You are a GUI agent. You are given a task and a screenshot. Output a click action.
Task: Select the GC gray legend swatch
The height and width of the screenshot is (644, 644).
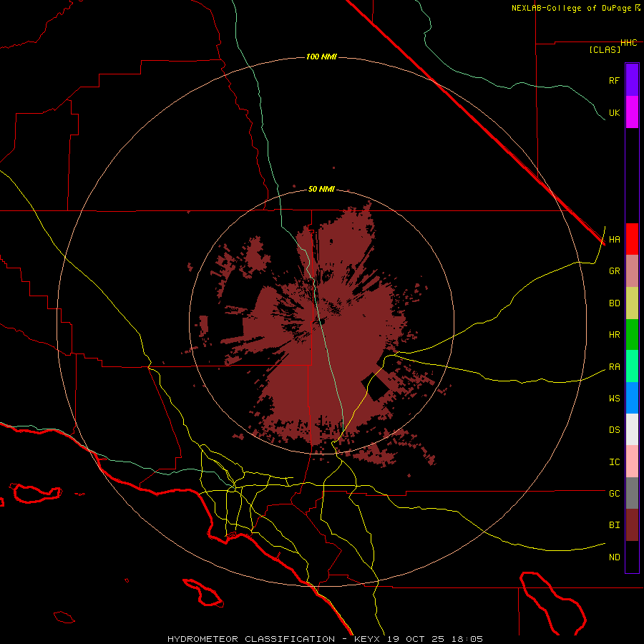pos(632,493)
